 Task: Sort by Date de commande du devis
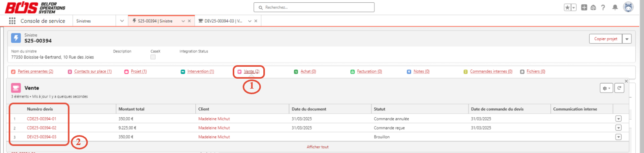(497, 109)
